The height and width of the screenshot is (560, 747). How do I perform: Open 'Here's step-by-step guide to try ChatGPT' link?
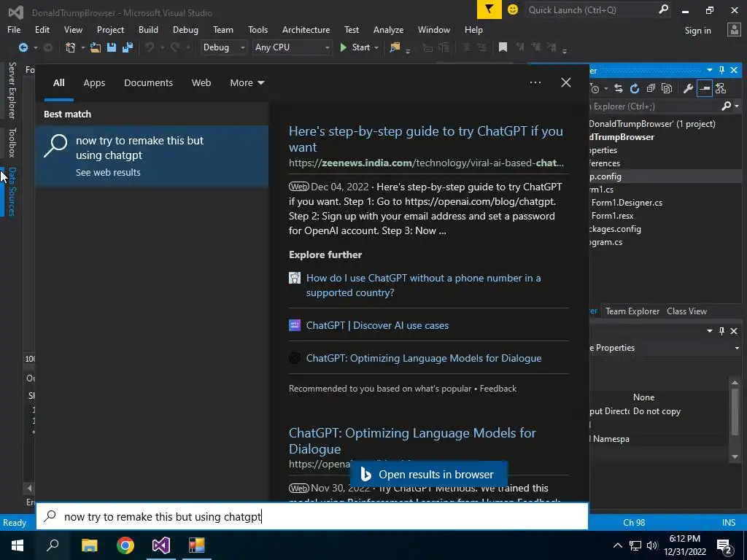click(x=426, y=139)
